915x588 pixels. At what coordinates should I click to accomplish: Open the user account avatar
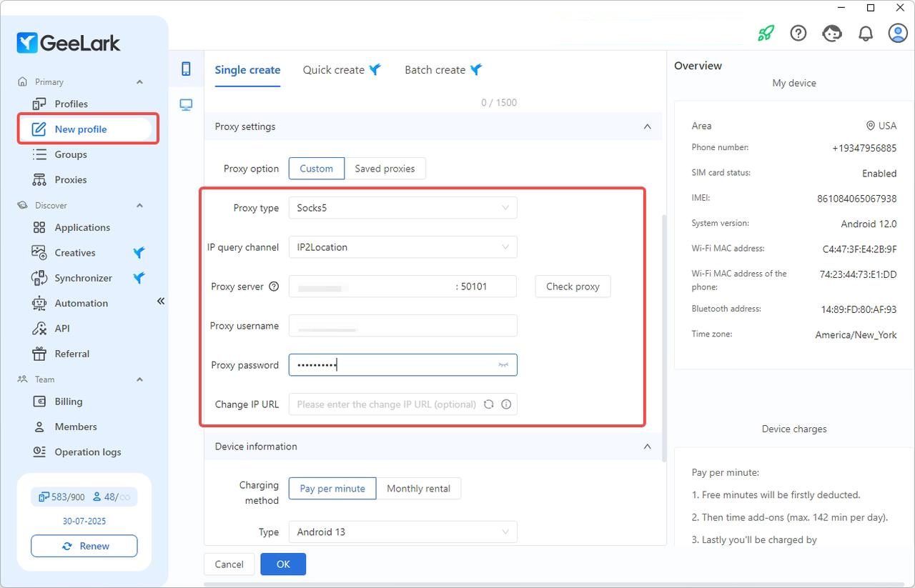coord(898,33)
